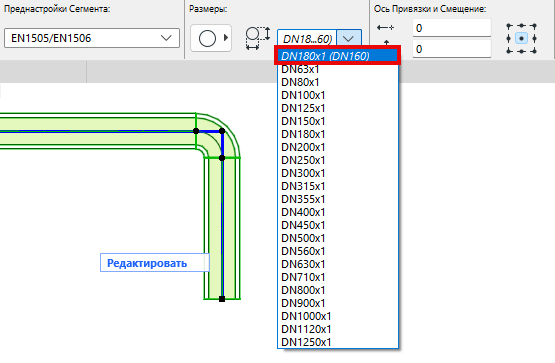Select middle-left anchor point in reference grid

point(509,38)
